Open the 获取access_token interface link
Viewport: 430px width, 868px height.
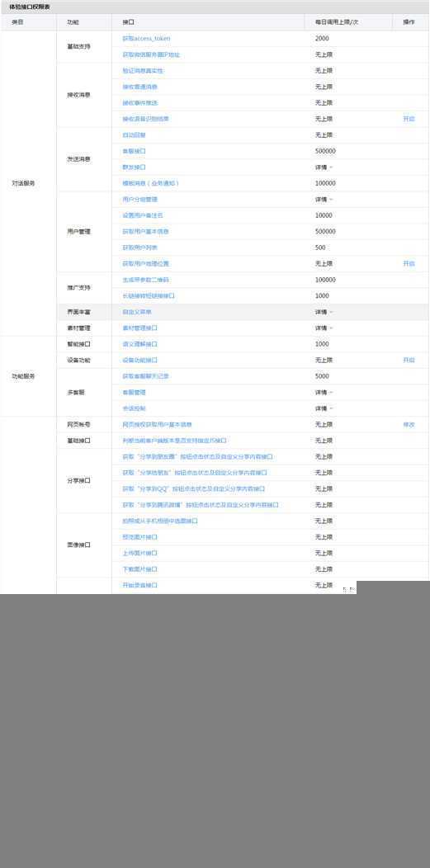point(146,39)
